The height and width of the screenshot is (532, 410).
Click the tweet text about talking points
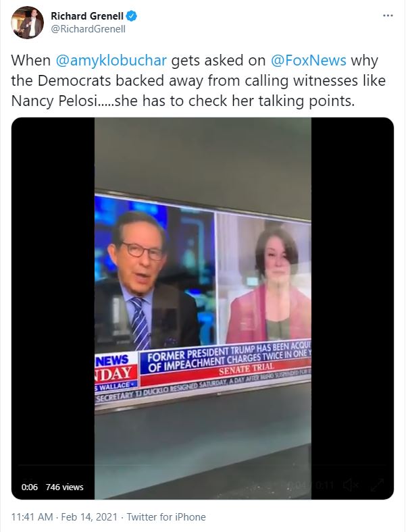coord(198,81)
